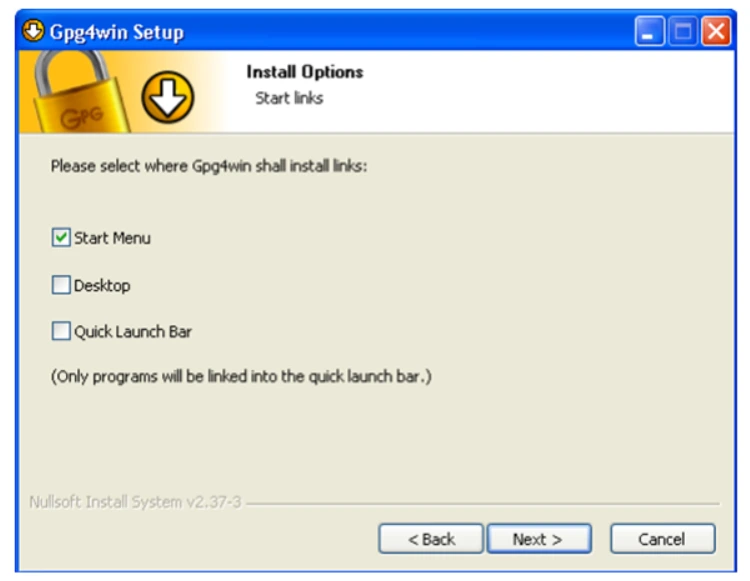Click the 'Install Options' heading
750x581 pixels.
point(305,72)
